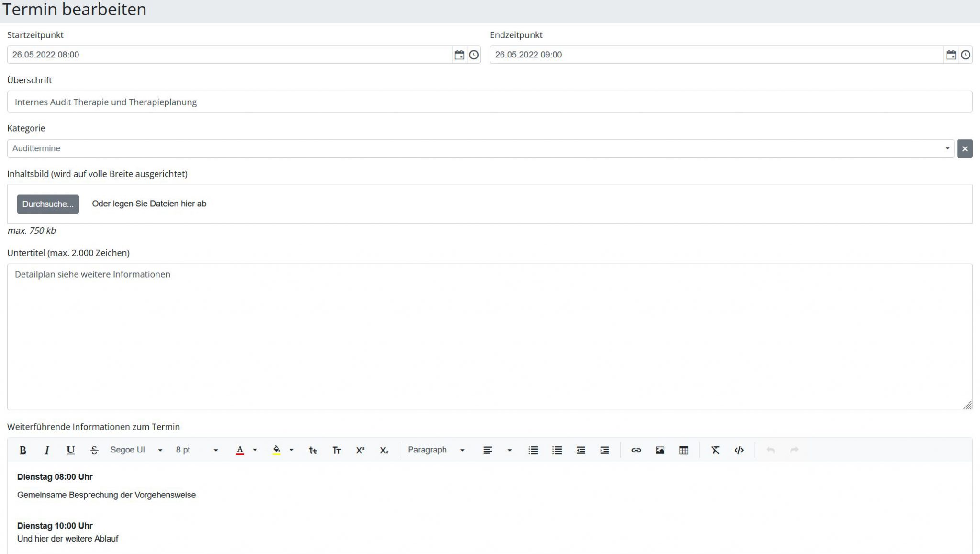Open calendar picker for Startzeitpunkt
The height and width of the screenshot is (554, 980).
pyautogui.click(x=459, y=55)
